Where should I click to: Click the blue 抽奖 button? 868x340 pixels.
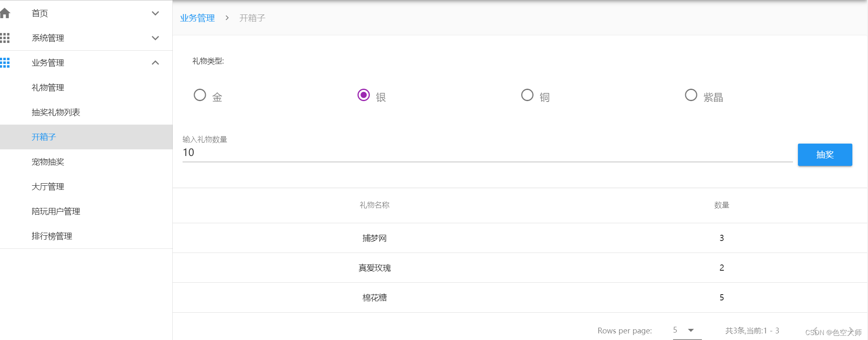pos(825,155)
